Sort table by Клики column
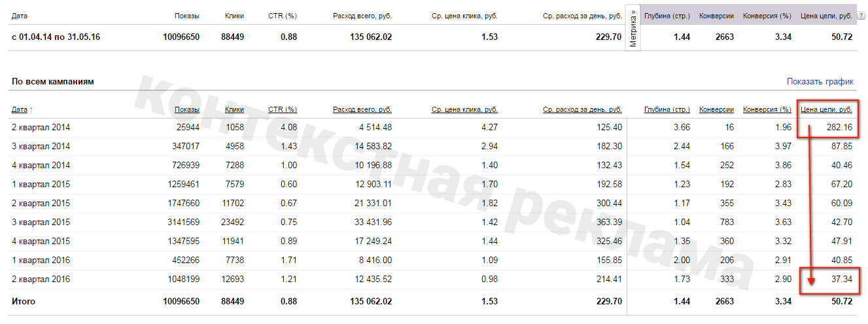Screen dimensions: 868x324 tap(234, 109)
